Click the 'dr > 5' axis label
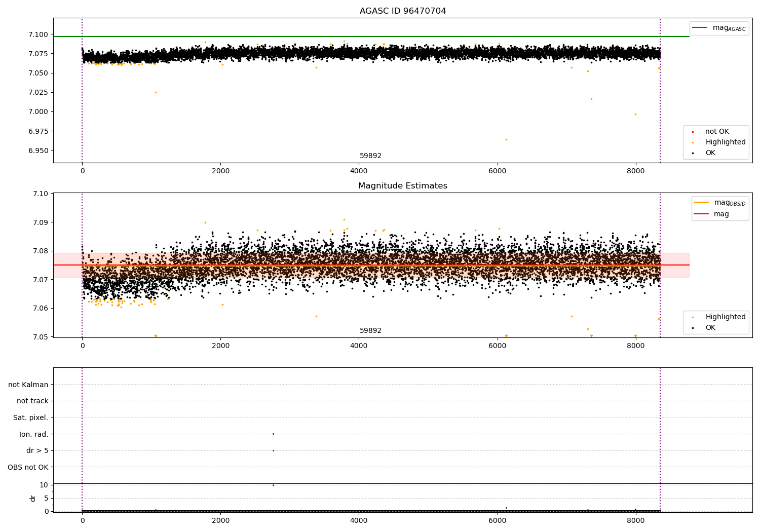The height and width of the screenshot is (532, 760). (37, 451)
